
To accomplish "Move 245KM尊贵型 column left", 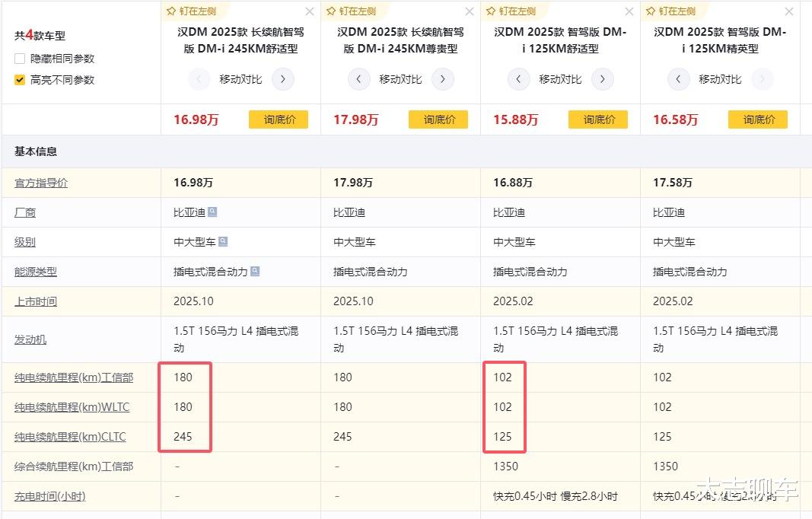I will pos(358,79).
